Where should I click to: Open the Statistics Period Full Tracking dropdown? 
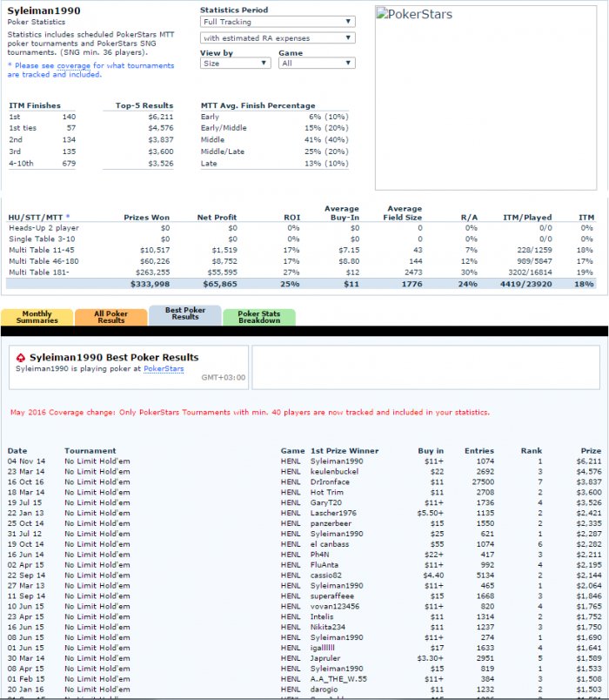tap(278, 22)
